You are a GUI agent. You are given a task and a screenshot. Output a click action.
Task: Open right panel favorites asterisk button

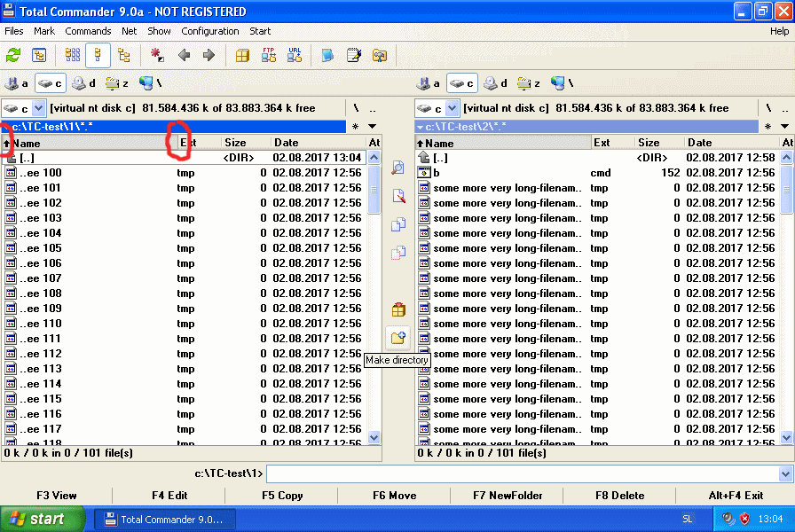[x=768, y=126]
